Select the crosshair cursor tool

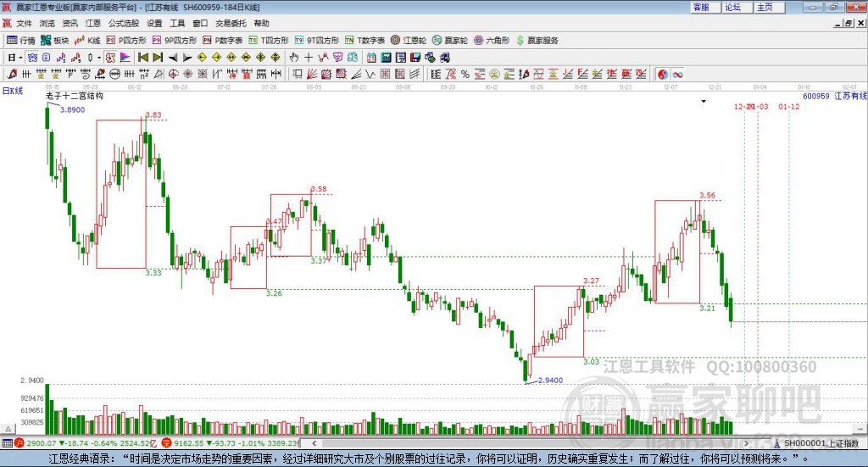[x=309, y=58]
